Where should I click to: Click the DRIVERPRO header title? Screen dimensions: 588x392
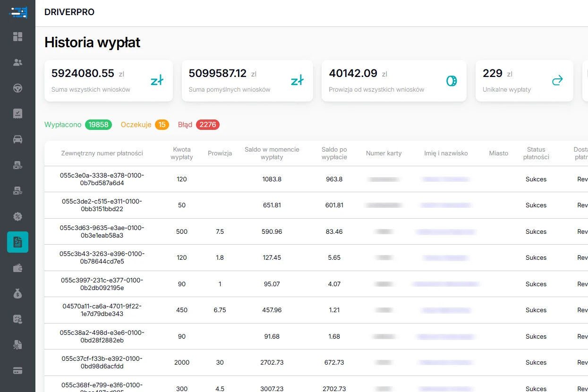(x=69, y=12)
